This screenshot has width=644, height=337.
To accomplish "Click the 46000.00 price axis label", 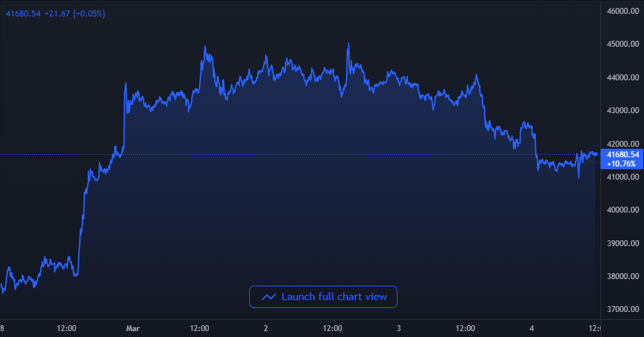I will pyautogui.click(x=622, y=11).
